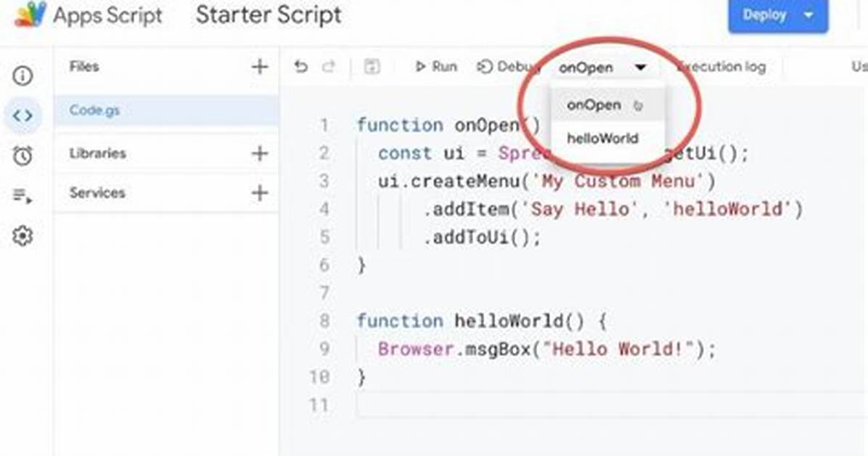Click the Redo arrow icon
The height and width of the screenshot is (456, 868).
coord(329,67)
